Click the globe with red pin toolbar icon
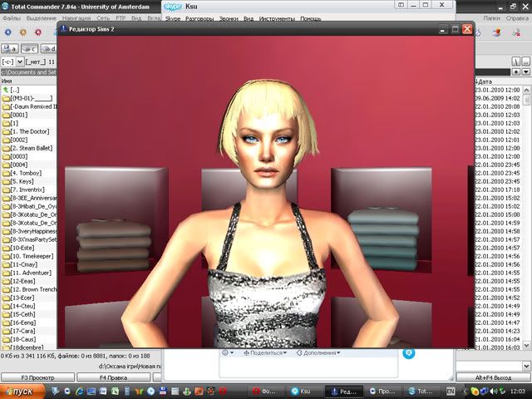Image resolution: width=532 pixels, height=399 pixels. coord(497,32)
